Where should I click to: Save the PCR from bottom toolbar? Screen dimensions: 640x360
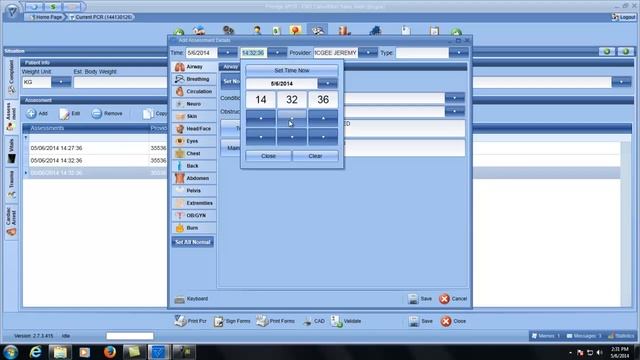click(421, 321)
